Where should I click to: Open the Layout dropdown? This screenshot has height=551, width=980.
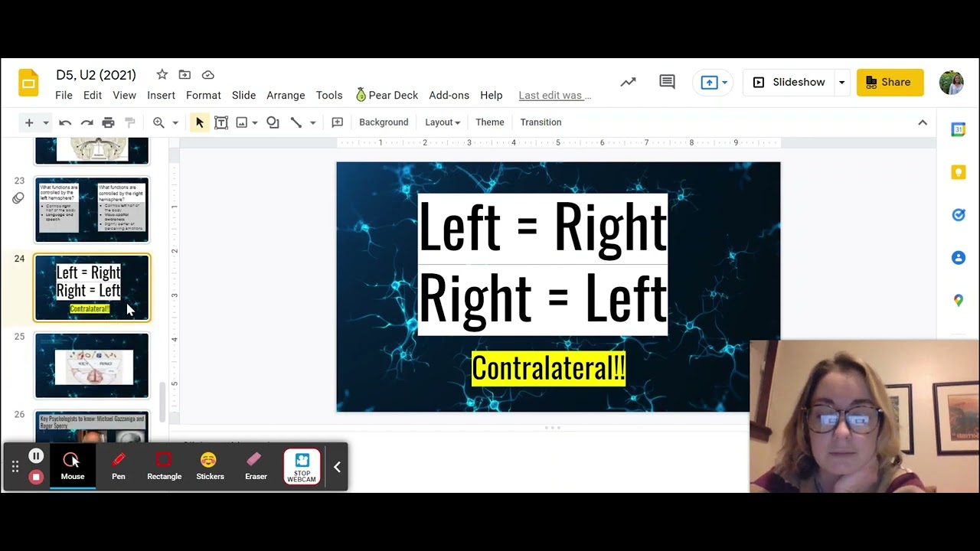[443, 122]
